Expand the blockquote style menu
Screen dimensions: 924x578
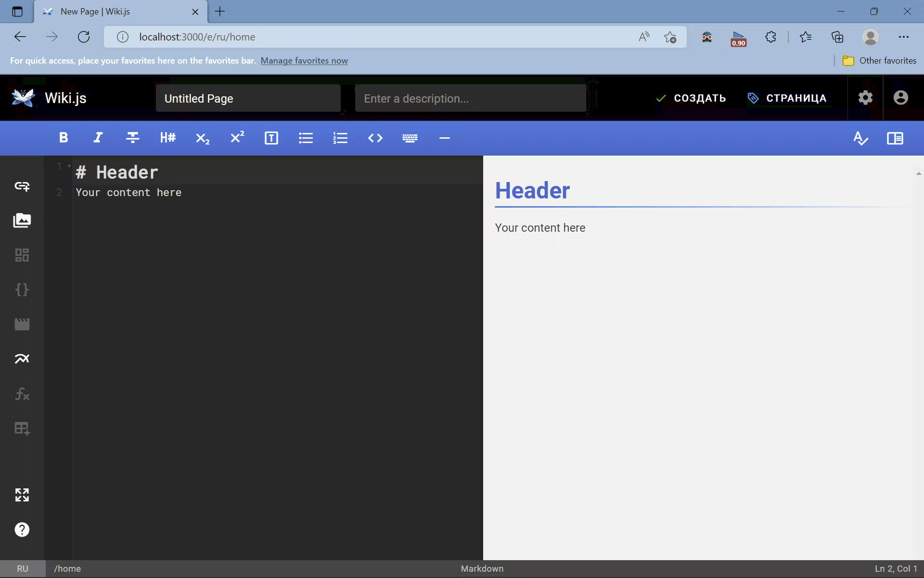[x=271, y=138]
